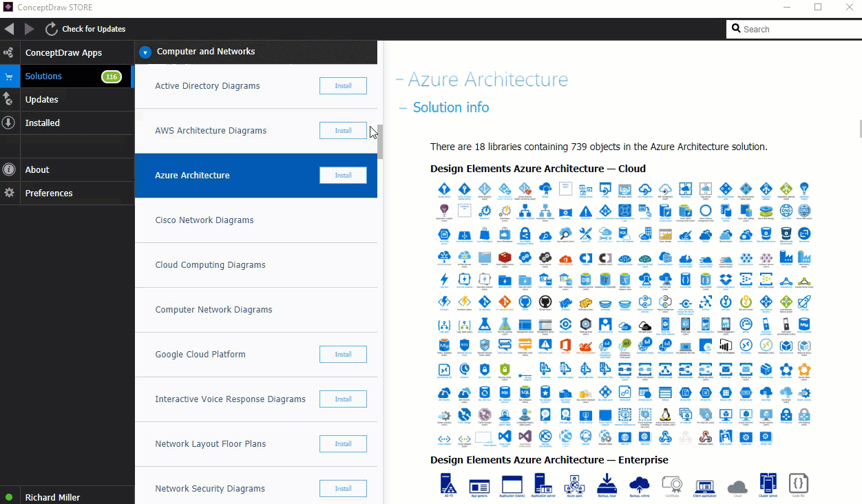Install the Azure Architecture solution
This screenshot has height=504, width=862.
pyautogui.click(x=343, y=176)
